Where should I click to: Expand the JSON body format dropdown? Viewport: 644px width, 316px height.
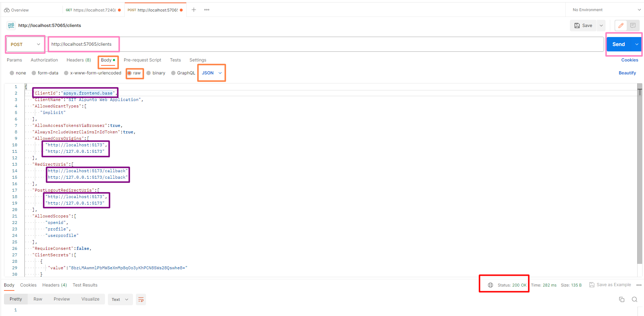(x=211, y=73)
